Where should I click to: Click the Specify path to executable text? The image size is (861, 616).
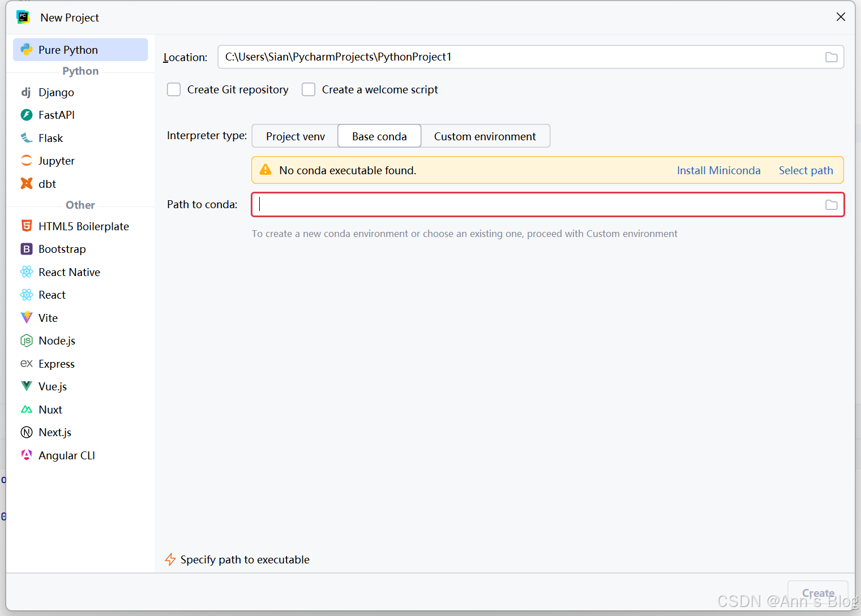click(x=245, y=559)
